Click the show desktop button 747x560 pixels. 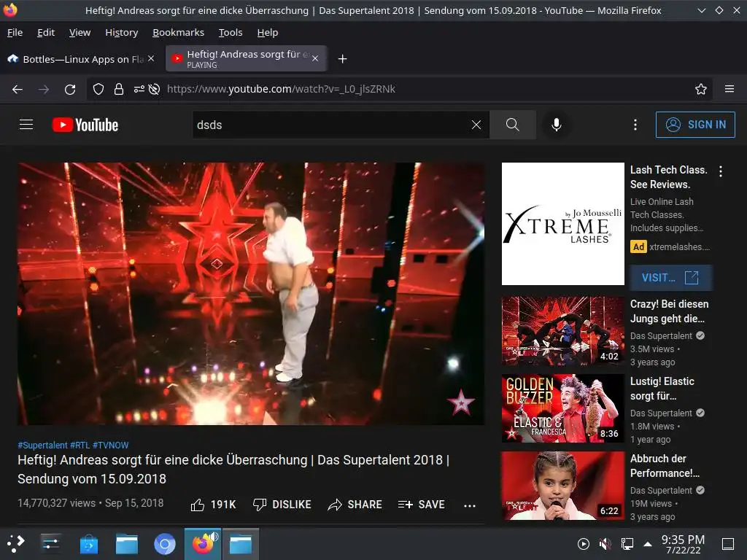728,544
